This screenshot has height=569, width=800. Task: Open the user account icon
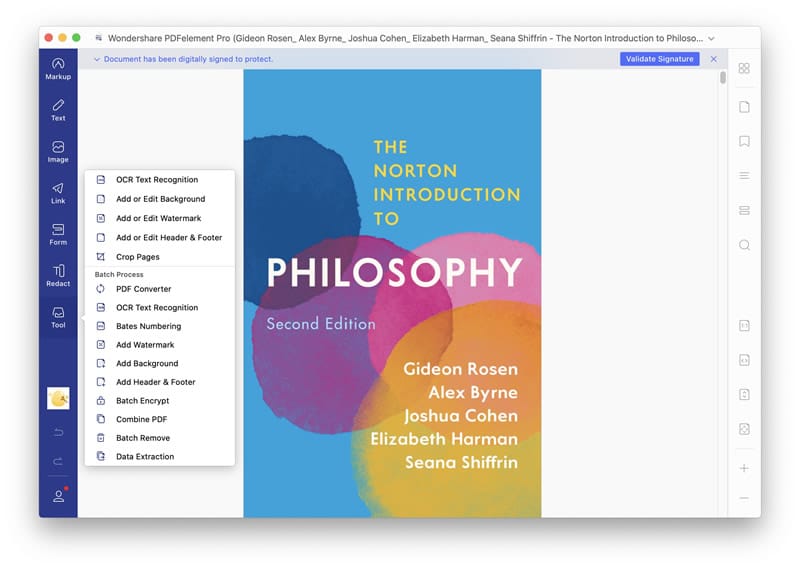pos(59,496)
